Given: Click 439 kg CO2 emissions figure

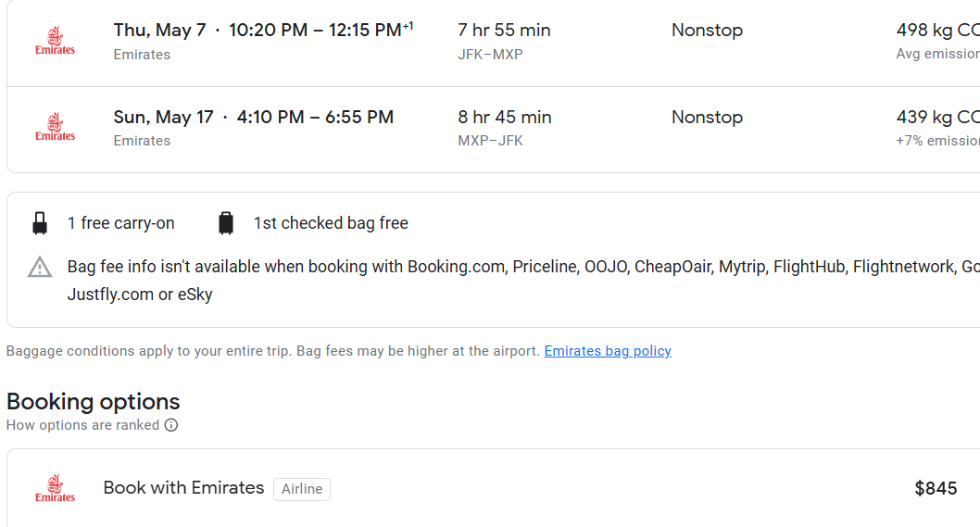Looking at the screenshot, I should [x=936, y=118].
